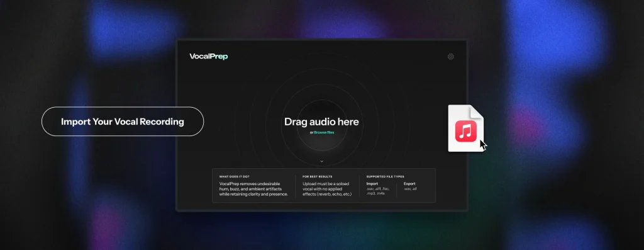Click the Import file types label
The height and width of the screenshot is (250, 644).
(372, 184)
